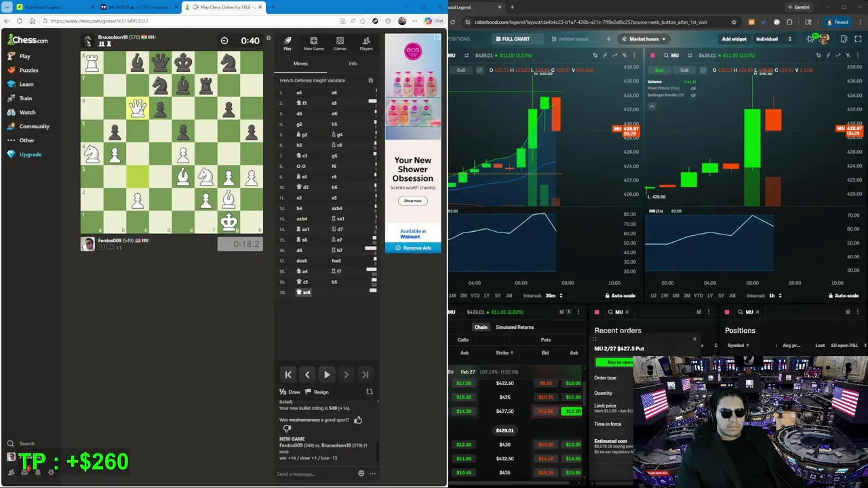Open the emoji icon in chat
The height and width of the screenshot is (488, 868).
[x=361, y=474]
